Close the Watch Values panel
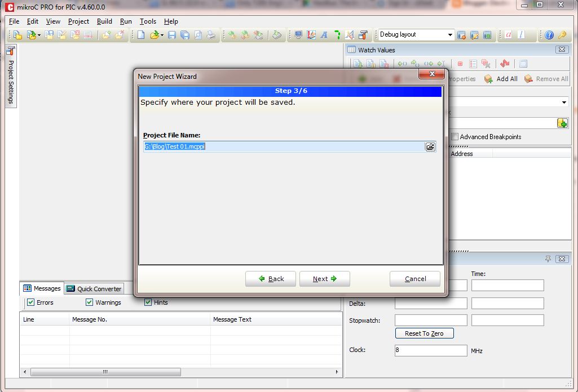Screen dimensions: 578x392 (x=562, y=50)
